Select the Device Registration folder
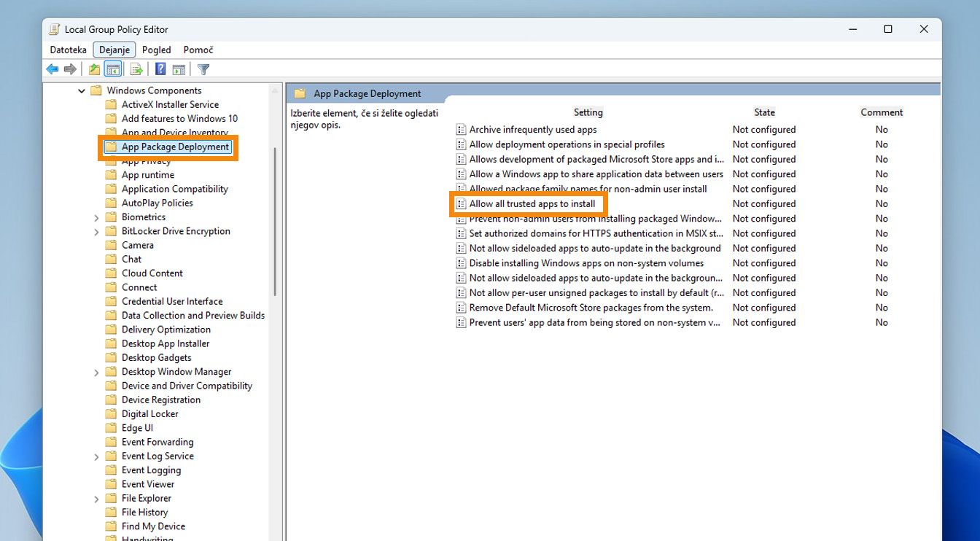The height and width of the screenshot is (541, 980). 161,400
